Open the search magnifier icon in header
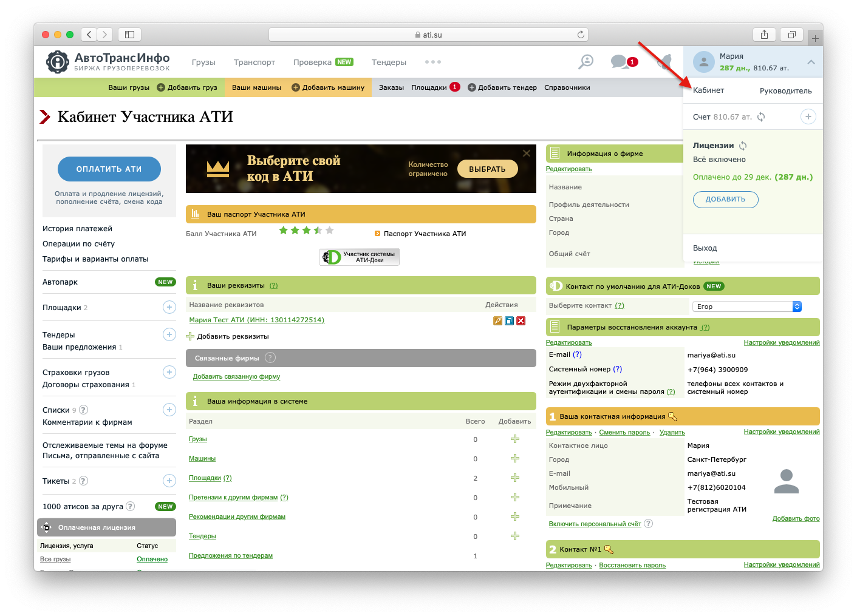This screenshot has width=857, height=616. coord(586,61)
